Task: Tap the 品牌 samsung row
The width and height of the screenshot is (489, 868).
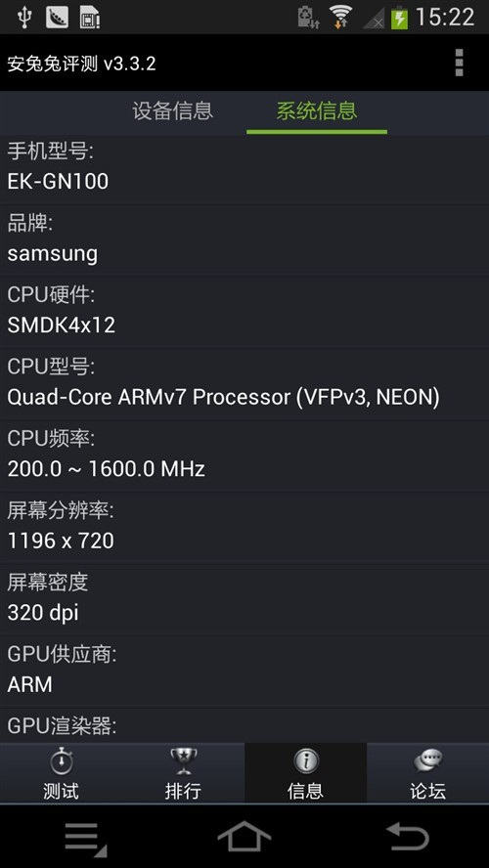Action: pyautogui.click(x=244, y=240)
